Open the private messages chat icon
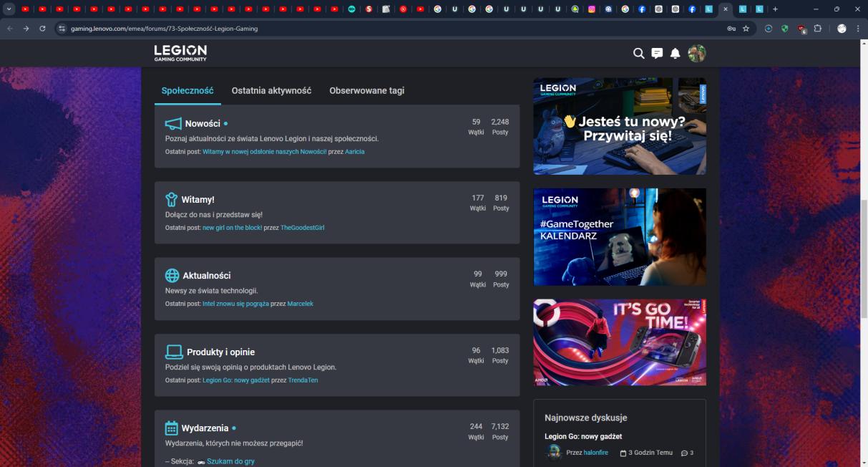 (x=656, y=53)
